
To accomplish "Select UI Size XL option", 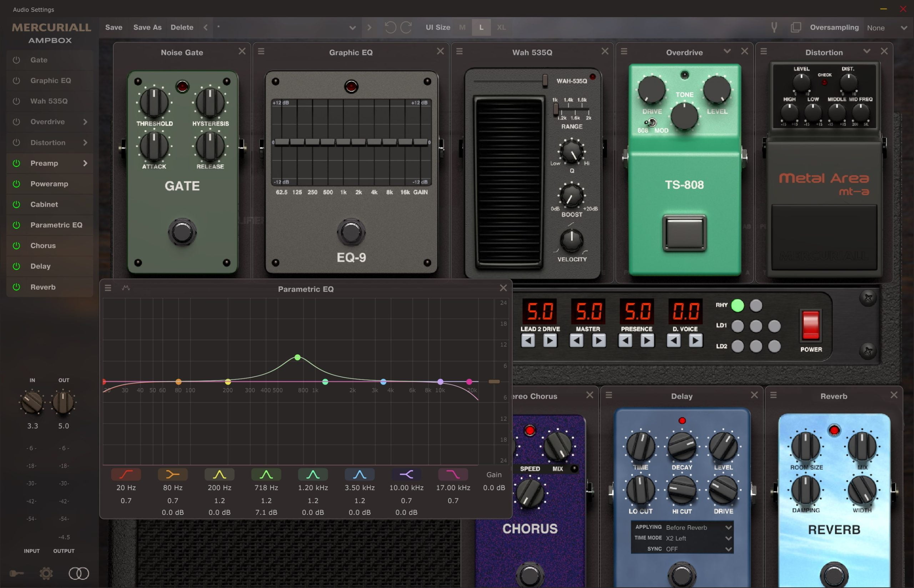I will [501, 27].
